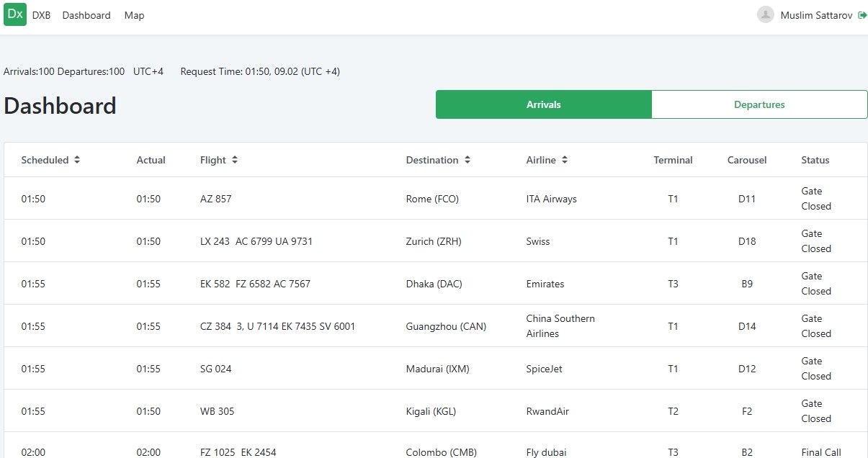Select flight LX 243 AC 6799 UA 9731
The height and width of the screenshot is (458, 868).
pos(256,241)
